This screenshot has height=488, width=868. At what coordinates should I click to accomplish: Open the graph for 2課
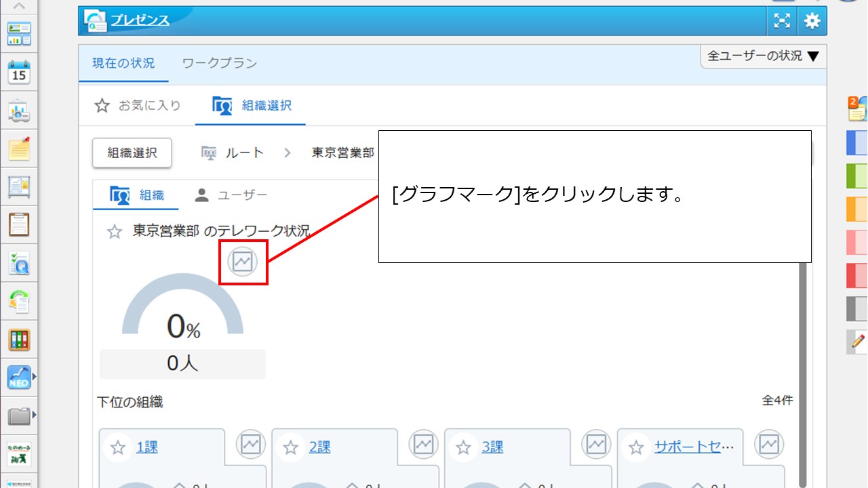[424, 445]
